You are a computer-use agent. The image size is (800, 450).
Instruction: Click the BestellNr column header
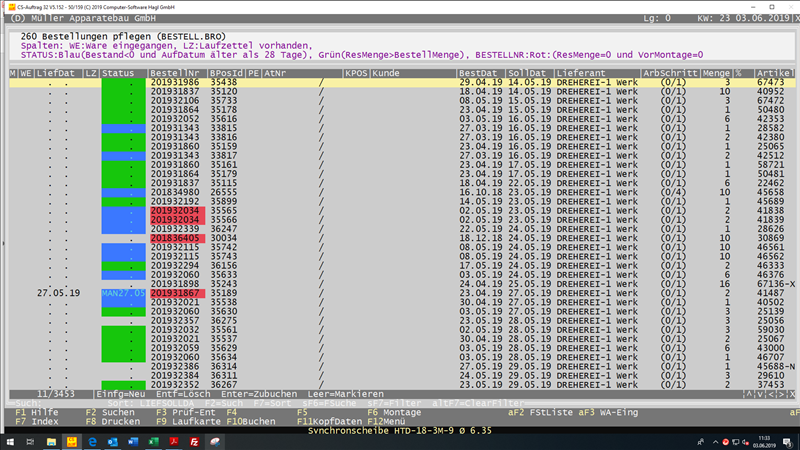click(x=177, y=73)
